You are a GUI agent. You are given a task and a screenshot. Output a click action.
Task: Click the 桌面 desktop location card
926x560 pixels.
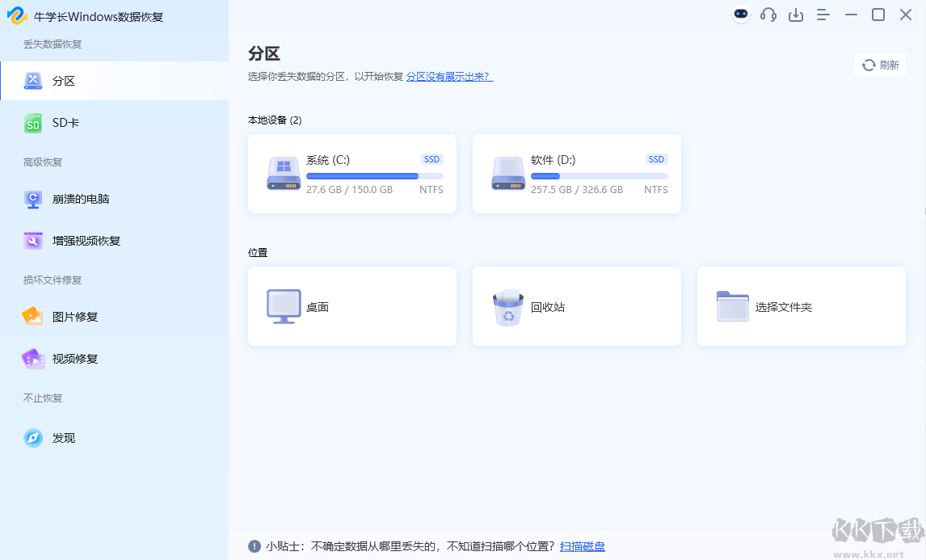351,306
